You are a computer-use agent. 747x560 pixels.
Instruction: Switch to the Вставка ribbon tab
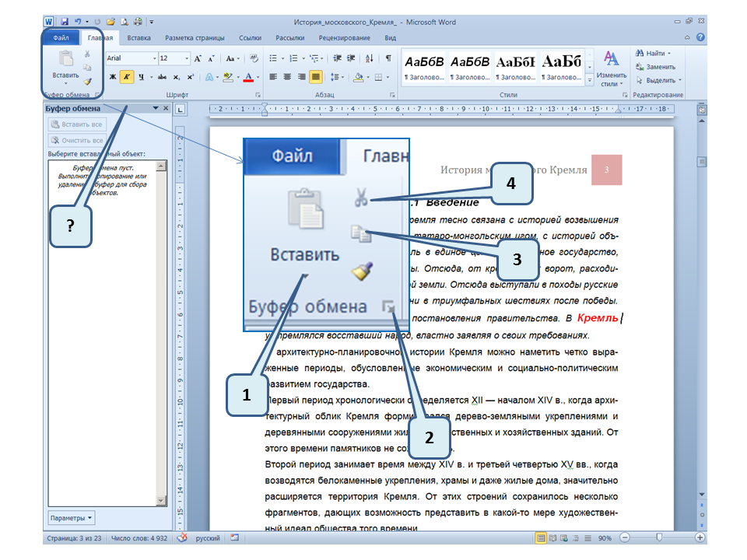pos(139,37)
